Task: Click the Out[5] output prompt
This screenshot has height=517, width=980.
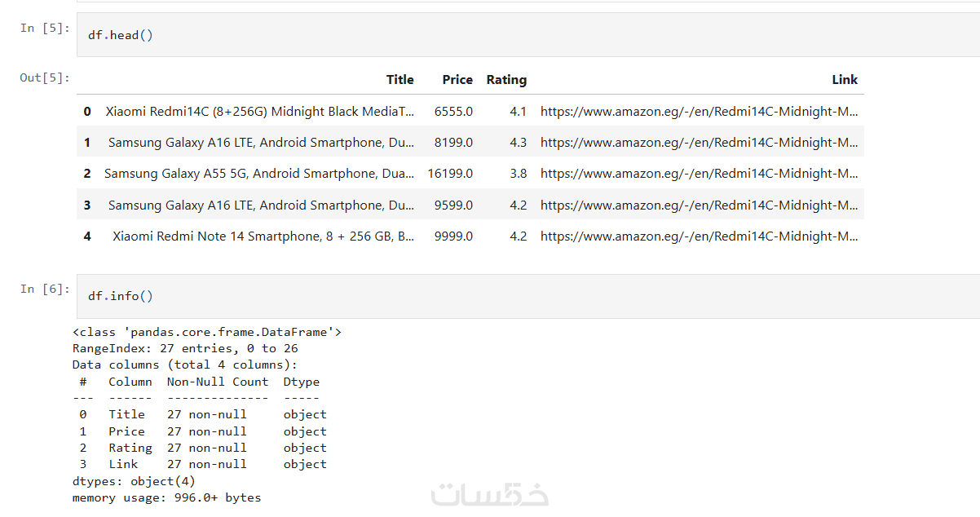Action: (45, 78)
